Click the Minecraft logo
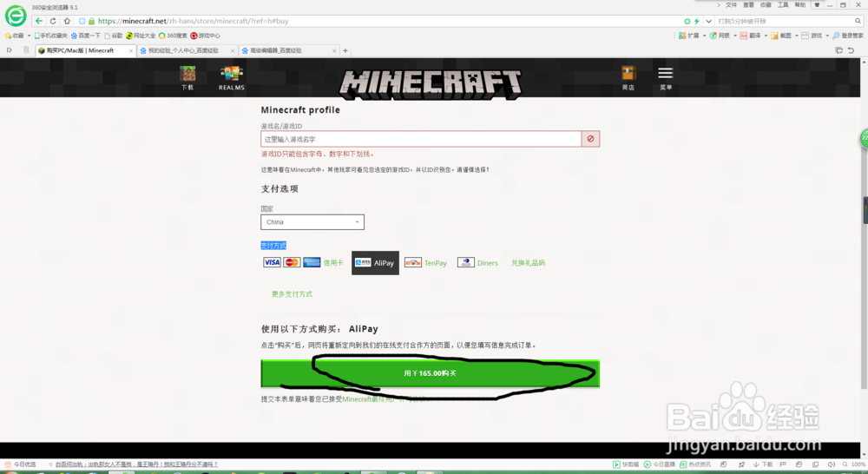 click(x=431, y=84)
